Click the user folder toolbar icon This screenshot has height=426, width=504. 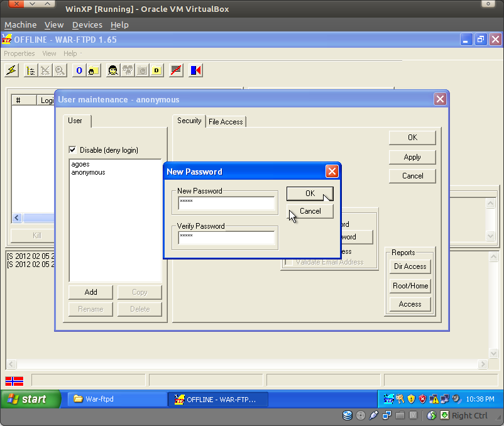[x=93, y=70]
